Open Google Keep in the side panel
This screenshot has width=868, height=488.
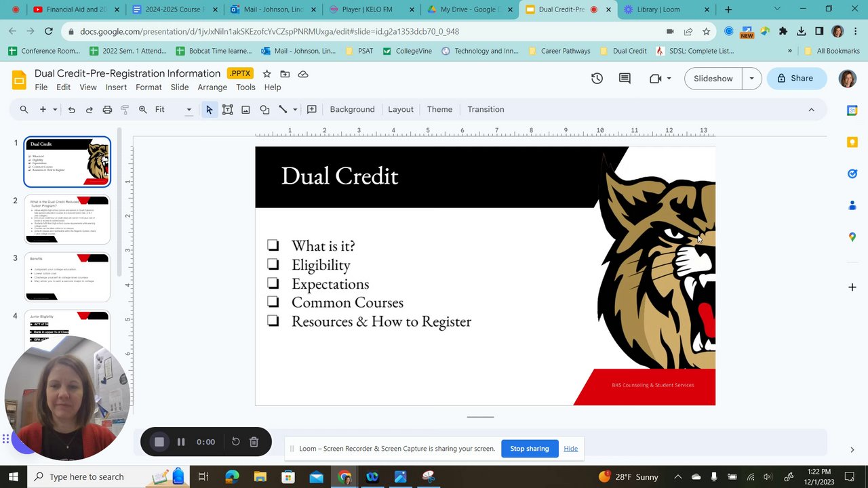tap(852, 142)
